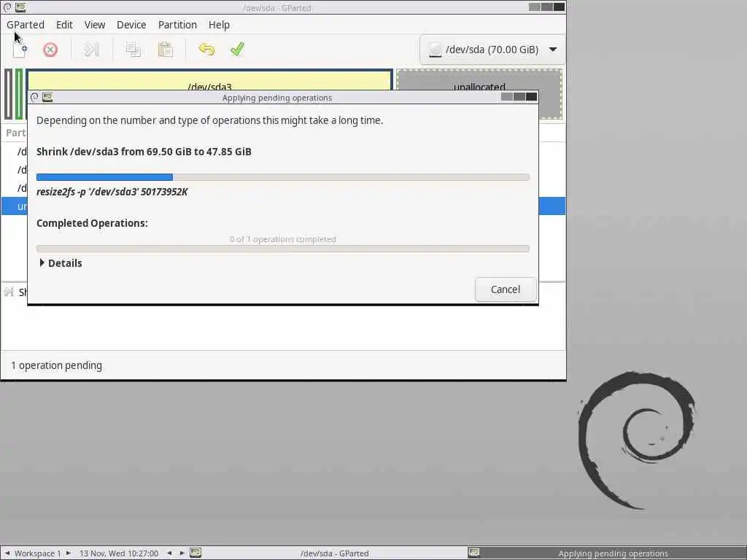Open the View menu

[x=95, y=25]
